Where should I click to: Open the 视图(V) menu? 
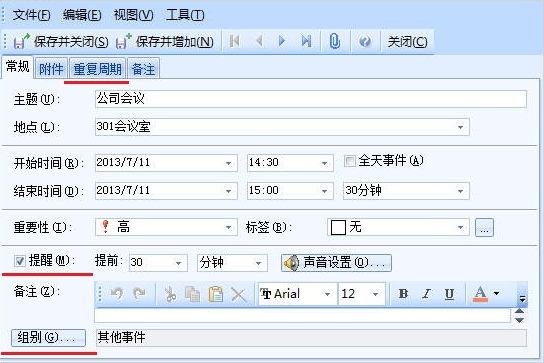133,15
